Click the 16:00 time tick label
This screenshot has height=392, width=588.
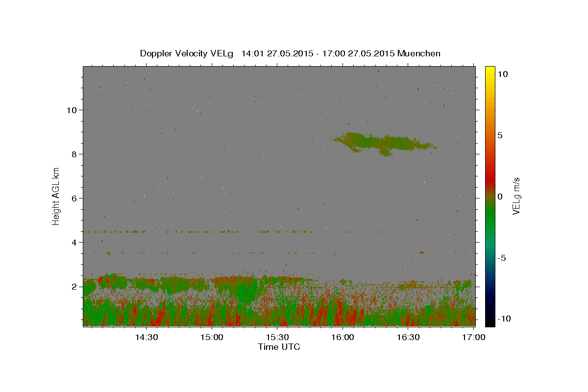(343, 337)
